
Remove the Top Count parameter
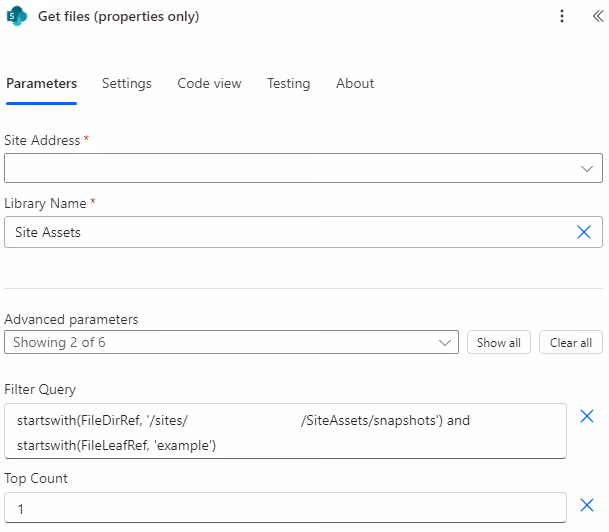click(586, 505)
